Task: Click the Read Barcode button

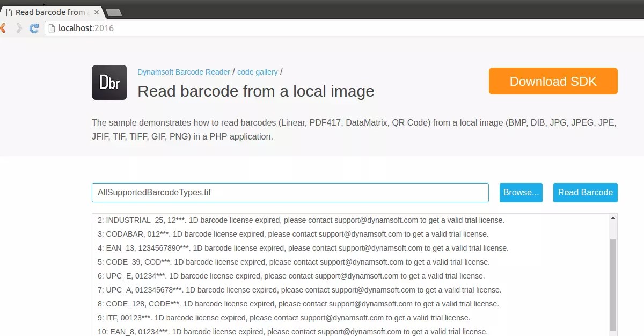Action: coord(585,192)
